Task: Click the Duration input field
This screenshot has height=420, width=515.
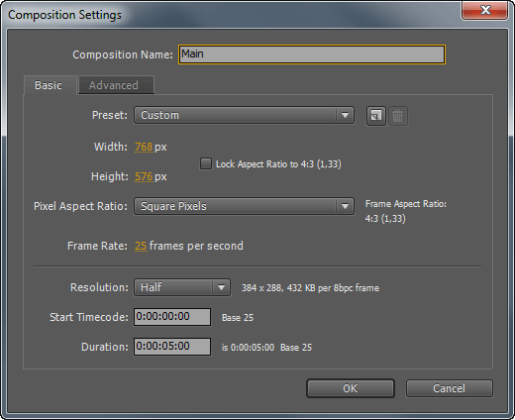Action: pyautogui.click(x=172, y=347)
